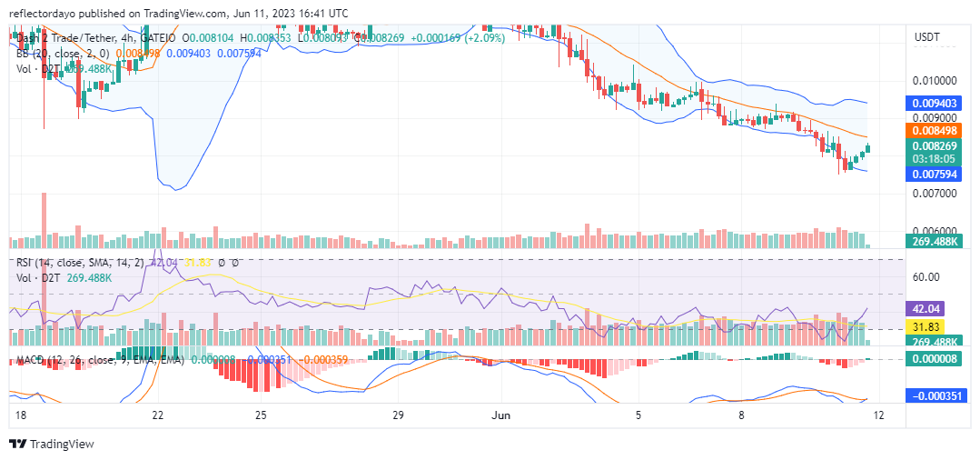Click the 'Jun' month marker on the time axis
Screen dimensions: 980x460
tap(501, 415)
